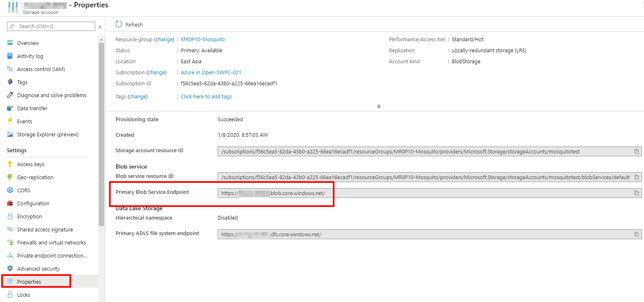This screenshot has width=644, height=302.
Task: Click Disabled hierarchical namespace value
Action: (x=228, y=218)
